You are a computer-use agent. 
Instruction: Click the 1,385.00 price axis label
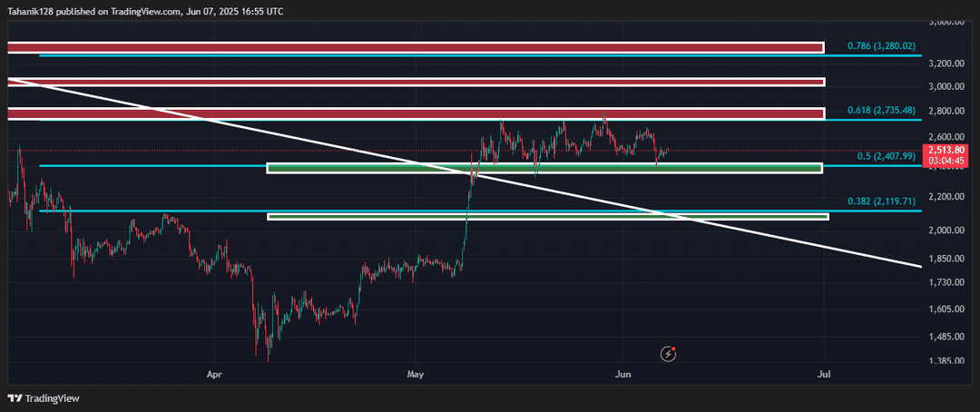click(x=946, y=361)
